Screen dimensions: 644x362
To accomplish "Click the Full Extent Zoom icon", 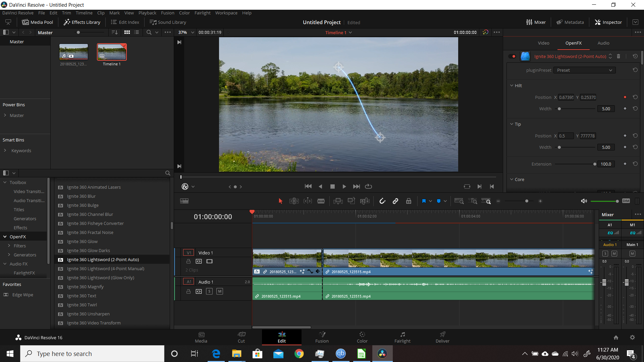I will click(x=459, y=201).
